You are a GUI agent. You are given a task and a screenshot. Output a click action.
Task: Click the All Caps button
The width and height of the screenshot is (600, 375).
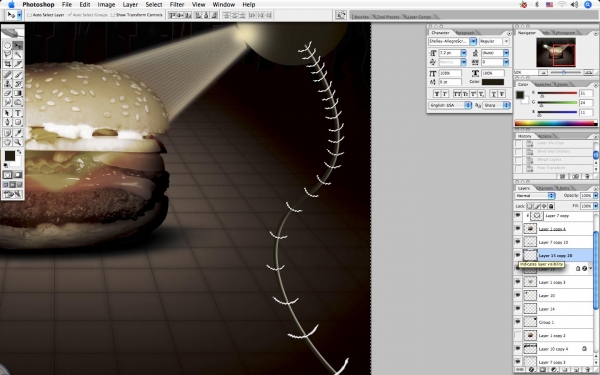coord(457,94)
